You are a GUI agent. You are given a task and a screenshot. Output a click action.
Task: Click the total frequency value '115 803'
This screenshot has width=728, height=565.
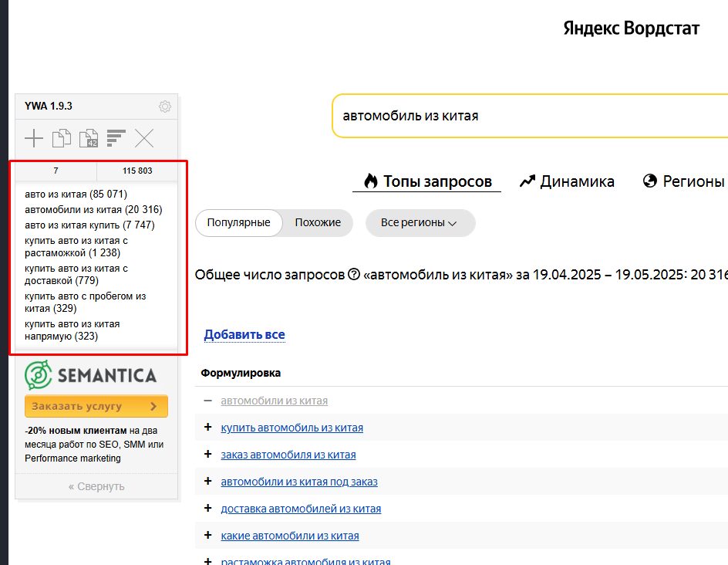tap(137, 171)
